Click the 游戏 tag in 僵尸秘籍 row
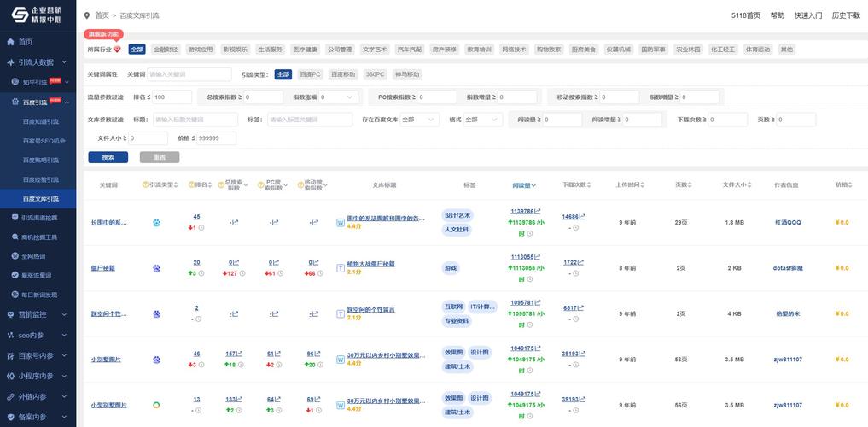This screenshot has height=427, width=868. pos(450,268)
